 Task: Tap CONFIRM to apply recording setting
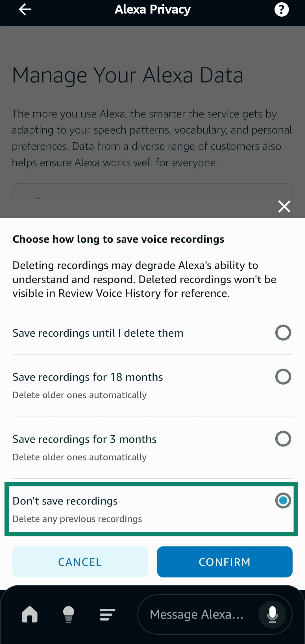coord(225,562)
